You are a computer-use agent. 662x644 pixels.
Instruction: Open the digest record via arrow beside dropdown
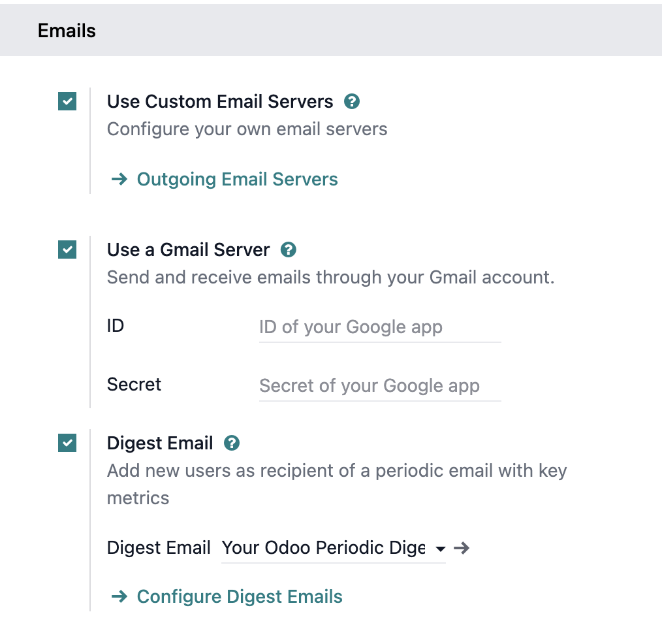point(462,548)
